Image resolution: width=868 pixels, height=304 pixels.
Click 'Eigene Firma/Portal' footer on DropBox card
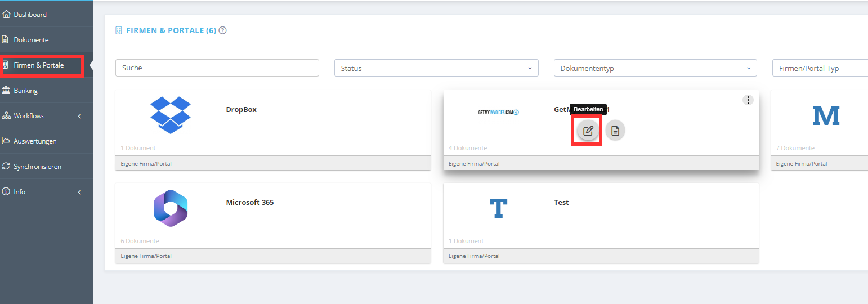click(146, 164)
